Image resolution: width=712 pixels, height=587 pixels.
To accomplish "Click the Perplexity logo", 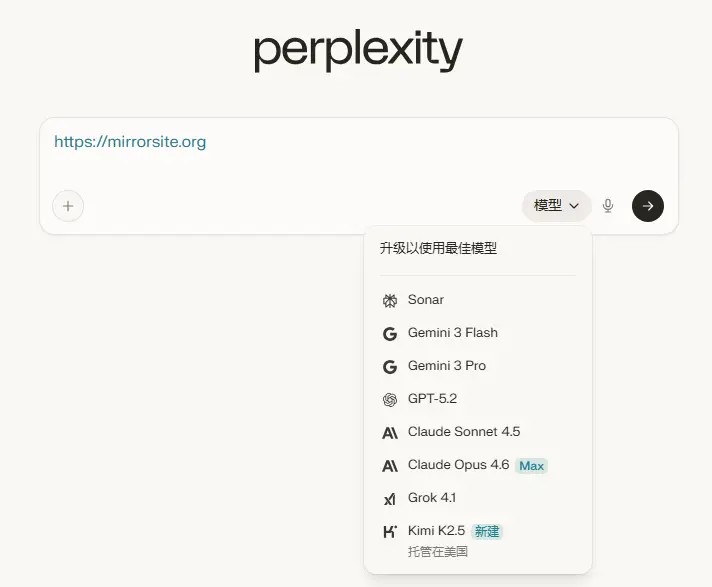I will (357, 51).
